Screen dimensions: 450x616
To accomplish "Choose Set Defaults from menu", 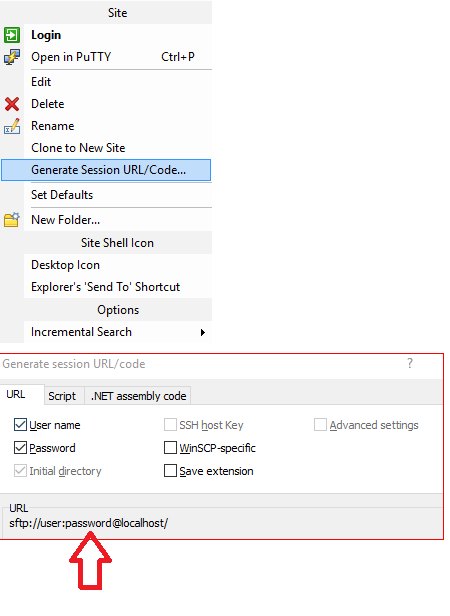I will pyautogui.click(x=62, y=195).
